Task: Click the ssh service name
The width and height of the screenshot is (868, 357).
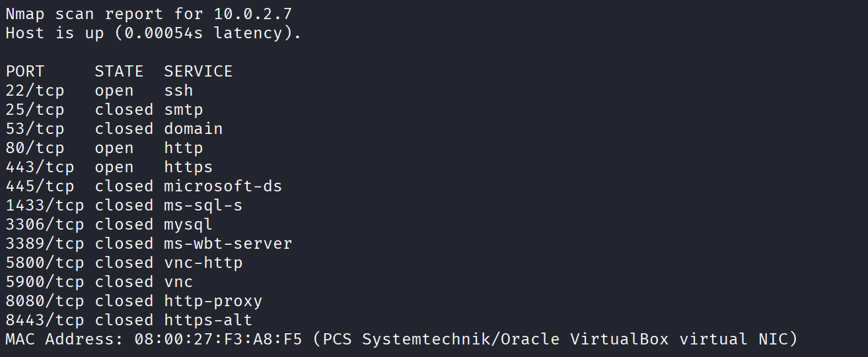Action: coord(178,90)
